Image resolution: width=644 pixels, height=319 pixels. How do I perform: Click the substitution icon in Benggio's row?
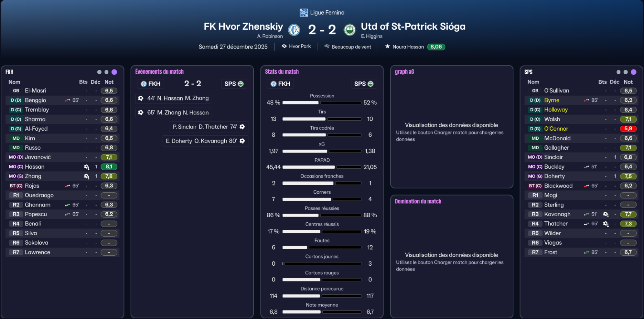67,100
